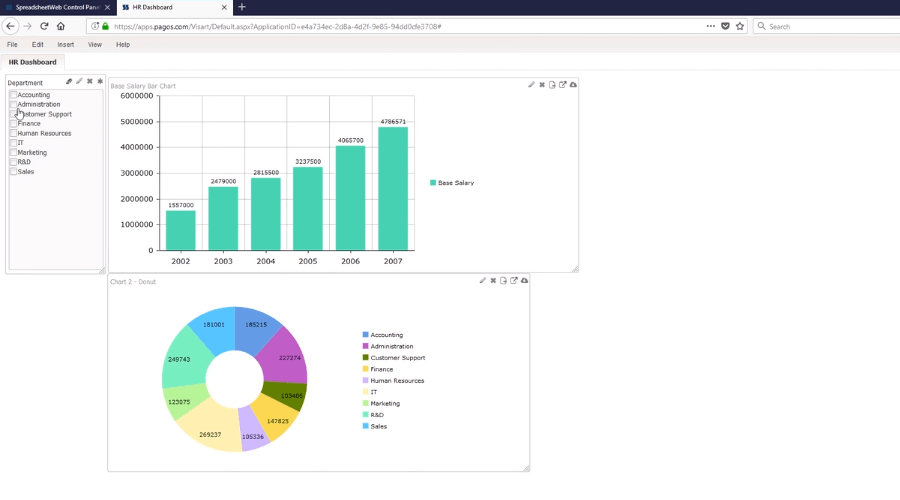The height and width of the screenshot is (500, 900).
Task: Click the browser forward arrow
Action: 27,26
